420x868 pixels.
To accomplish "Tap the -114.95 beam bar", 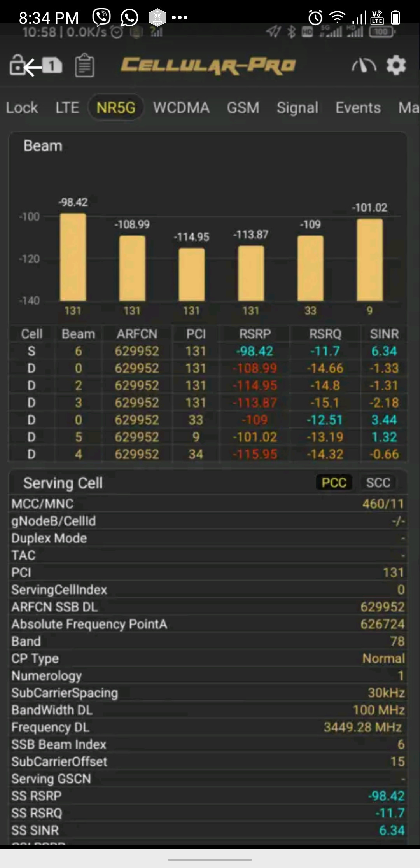I will [192, 275].
